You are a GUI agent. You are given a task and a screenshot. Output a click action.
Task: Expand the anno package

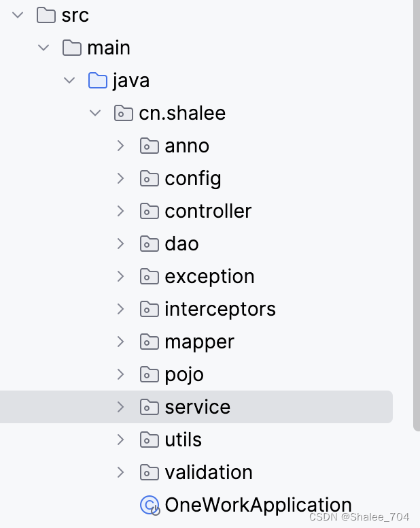(x=120, y=146)
